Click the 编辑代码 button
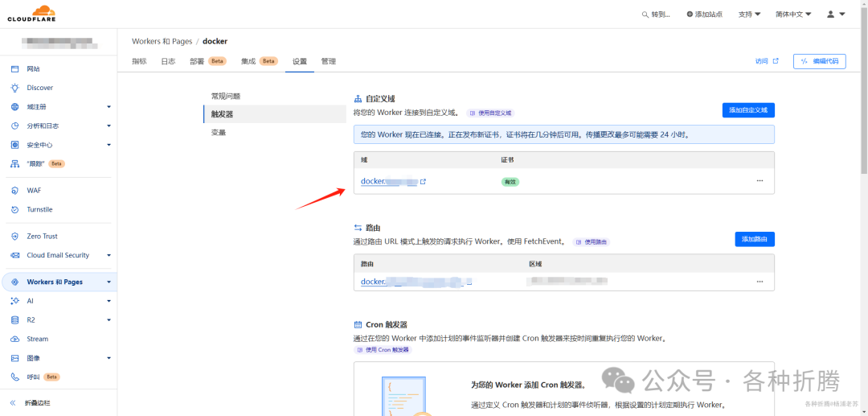The image size is (868, 416). pos(819,61)
